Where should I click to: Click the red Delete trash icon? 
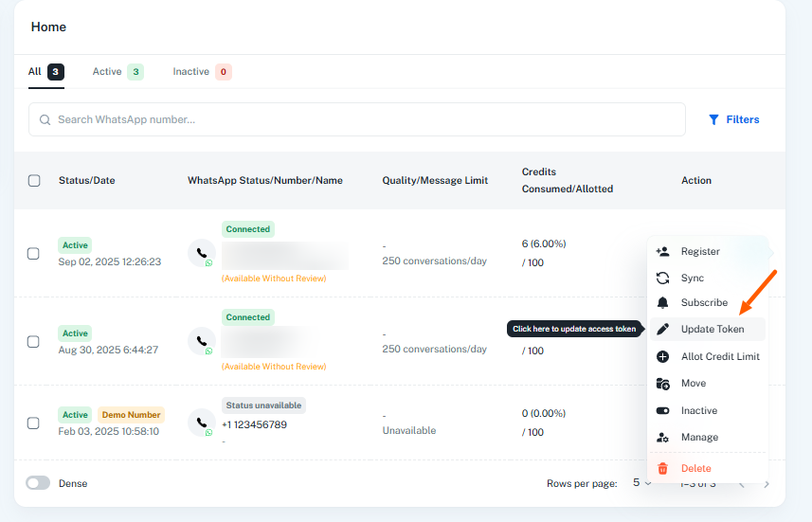663,468
